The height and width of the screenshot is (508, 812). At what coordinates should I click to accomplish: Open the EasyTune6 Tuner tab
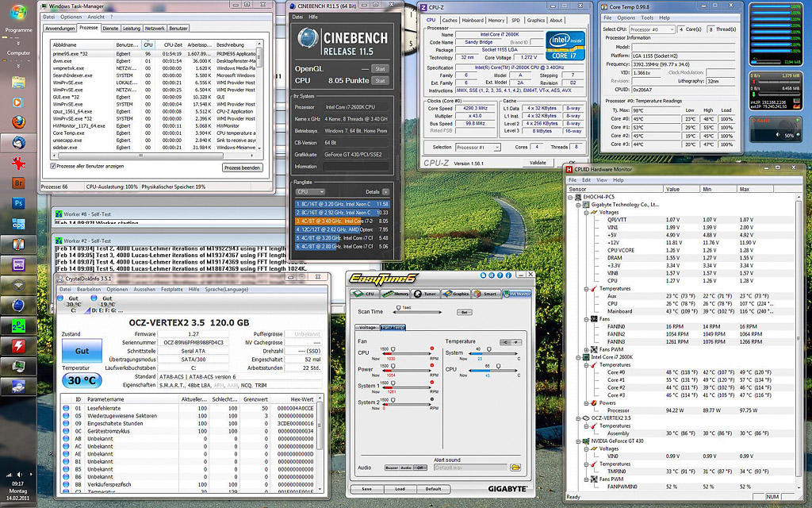(427, 293)
